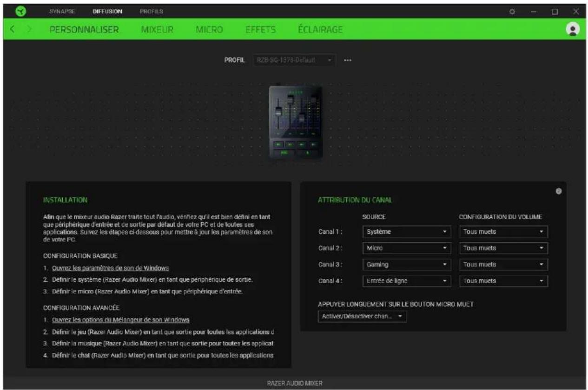This screenshot has width=588, height=390.
Task: Open the PROFIL dropdown
Action: [x=294, y=60]
